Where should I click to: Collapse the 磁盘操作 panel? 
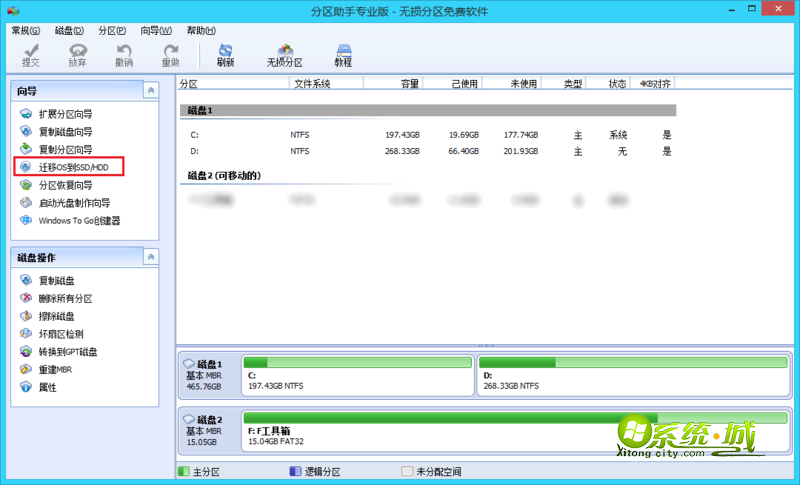click(151, 257)
